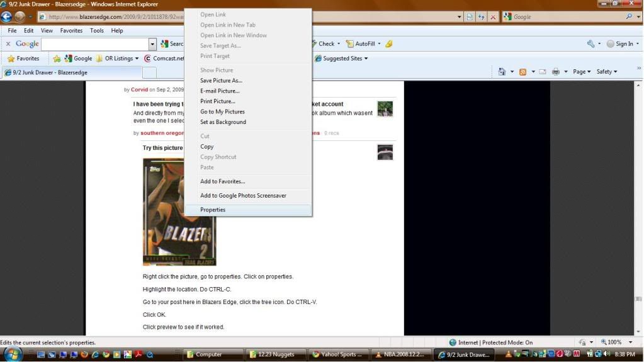Open the View menu
Image resolution: width=644 pixels, height=362 pixels.
click(47, 30)
